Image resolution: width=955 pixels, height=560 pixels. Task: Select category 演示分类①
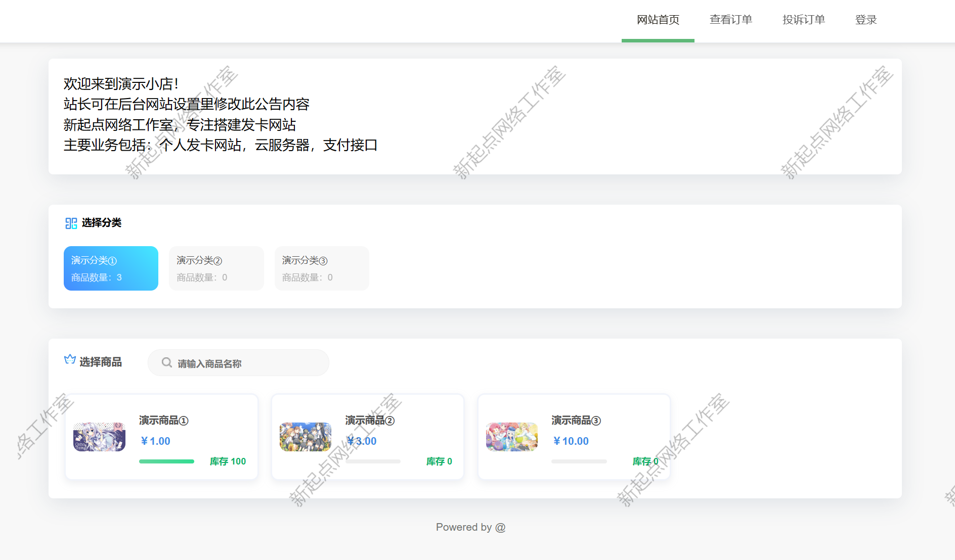[x=110, y=268]
